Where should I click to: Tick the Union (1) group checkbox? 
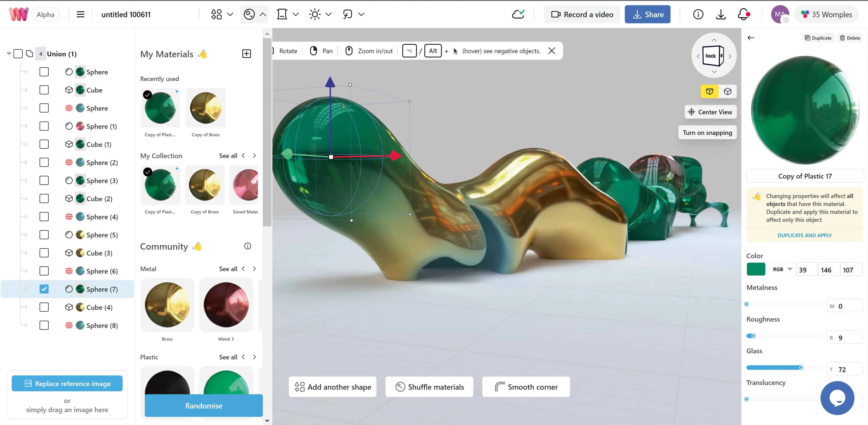18,54
